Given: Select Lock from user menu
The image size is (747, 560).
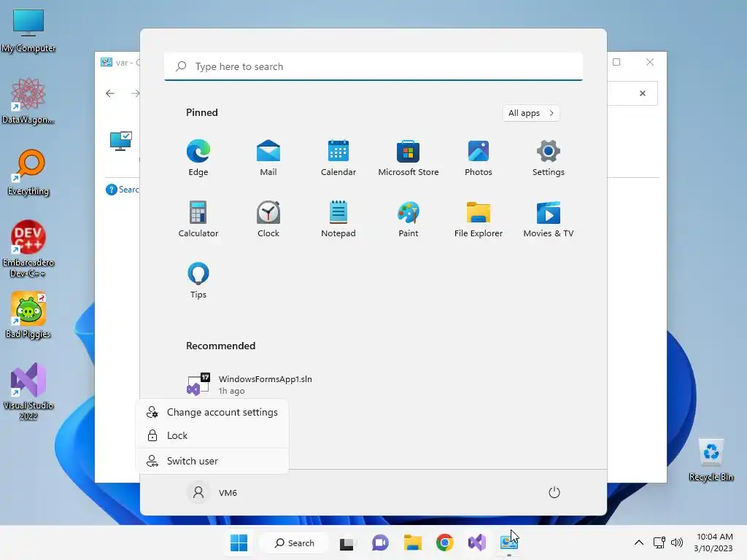Looking at the screenshot, I should click(x=212, y=435).
